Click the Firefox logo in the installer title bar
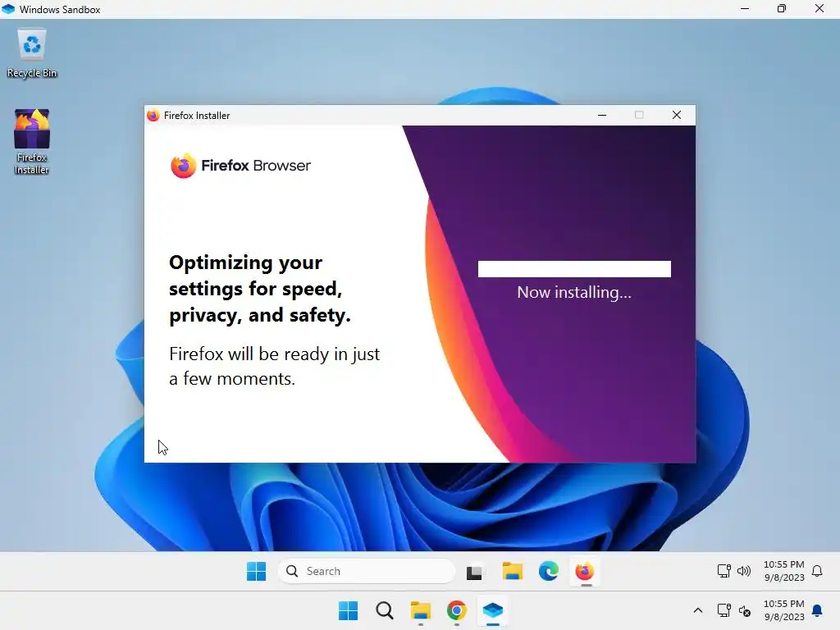 click(x=153, y=115)
